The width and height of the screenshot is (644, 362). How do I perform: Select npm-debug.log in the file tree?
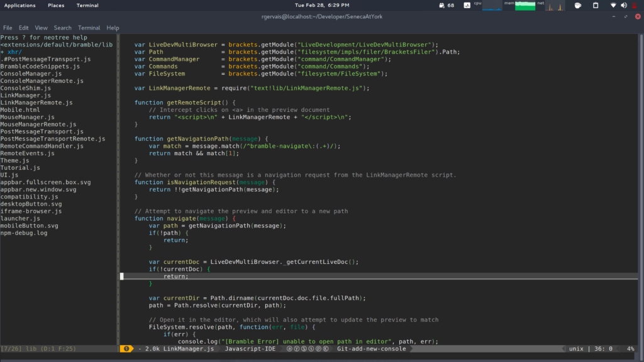pos(24,233)
